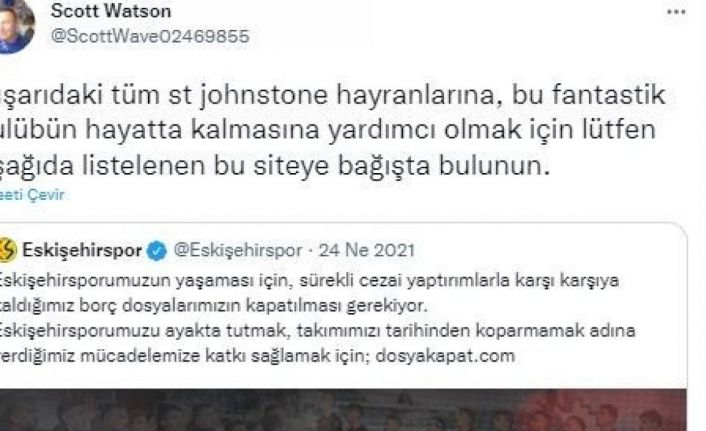Open the three-dot more options menu
The width and height of the screenshot is (706, 431).
click(676, 12)
